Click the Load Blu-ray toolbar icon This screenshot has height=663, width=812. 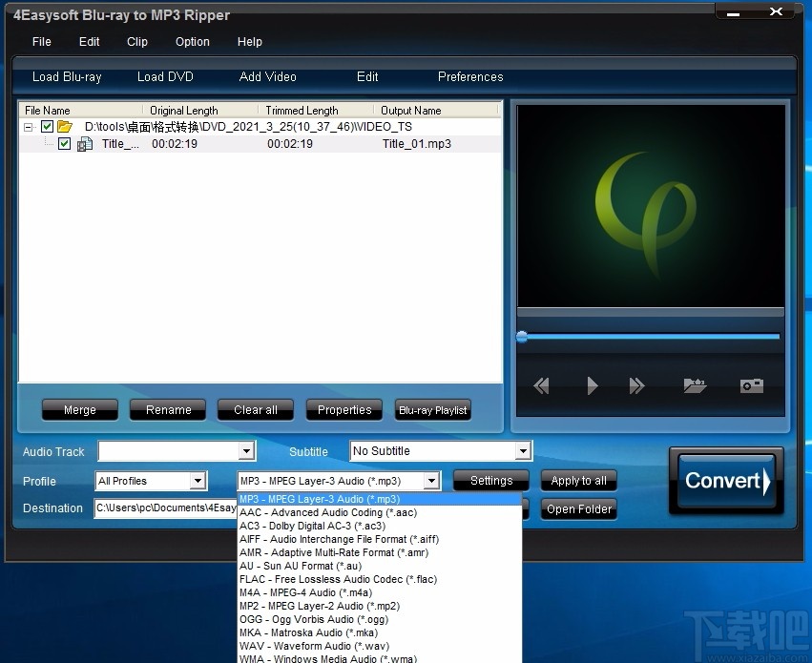[x=67, y=77]
